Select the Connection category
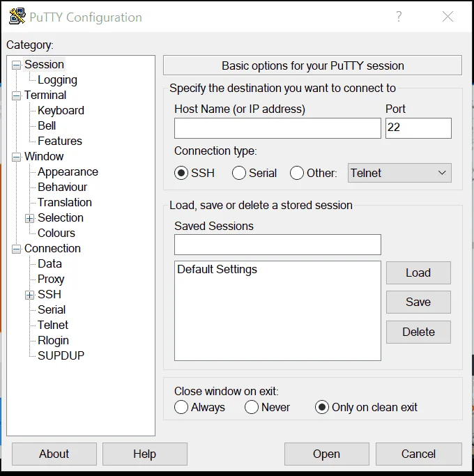This screenshot has height=476, width=474. 52,248
